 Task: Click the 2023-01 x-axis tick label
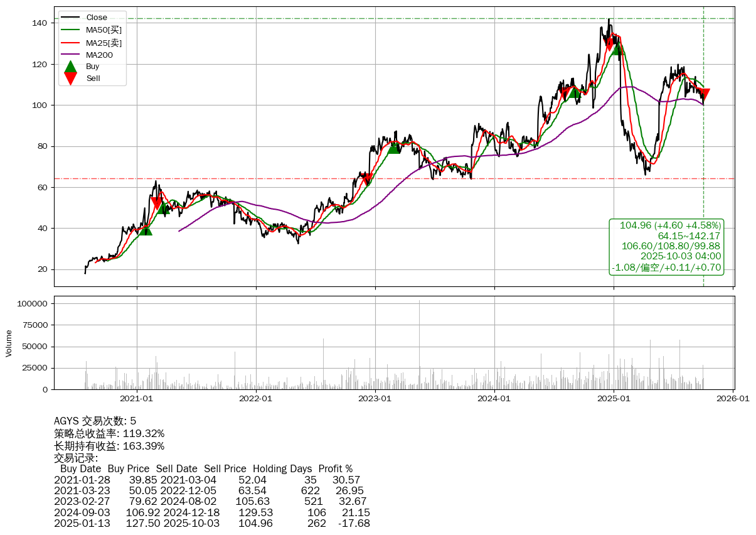(x=375, y=398)
